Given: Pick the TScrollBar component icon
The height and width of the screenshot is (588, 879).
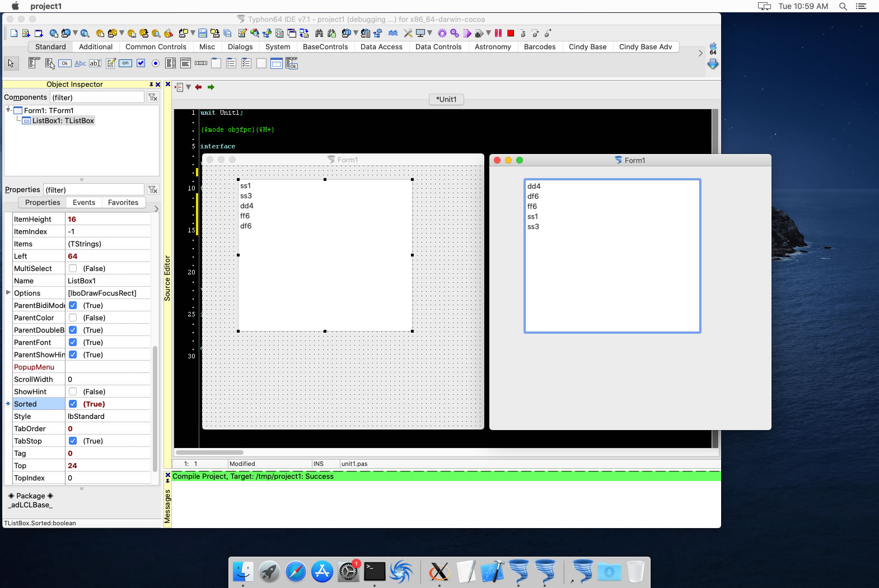Looking at the screenshot, I should point(201,63).
